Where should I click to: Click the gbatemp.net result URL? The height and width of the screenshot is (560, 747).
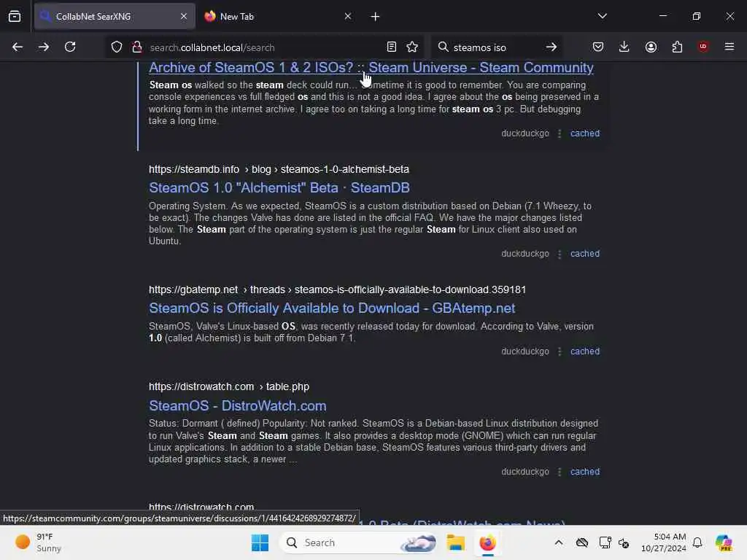(x=337, y=290)
